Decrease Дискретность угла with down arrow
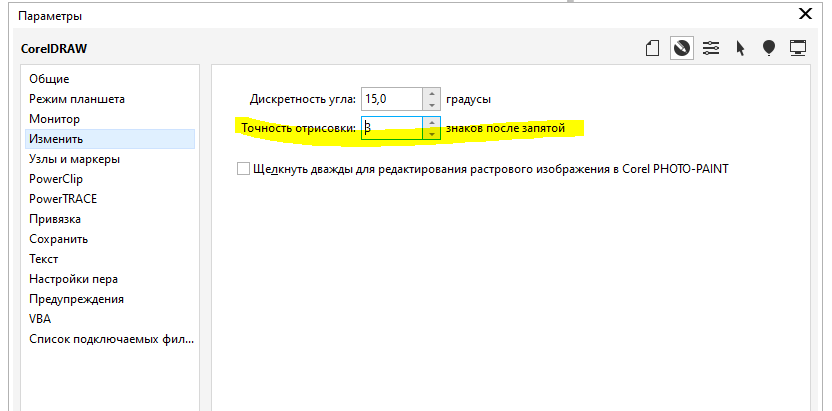The image size is (832, 411). pyautogui.click(x=431, y=105)
